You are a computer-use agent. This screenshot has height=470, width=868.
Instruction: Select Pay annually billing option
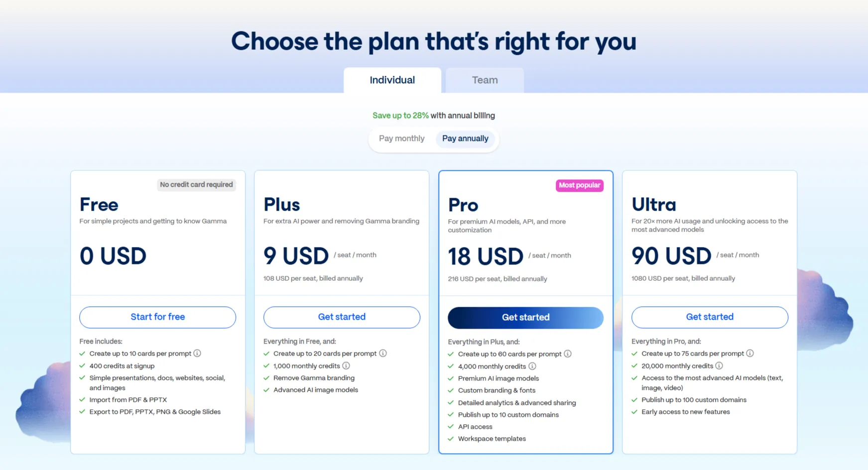[x=465, y=138]
